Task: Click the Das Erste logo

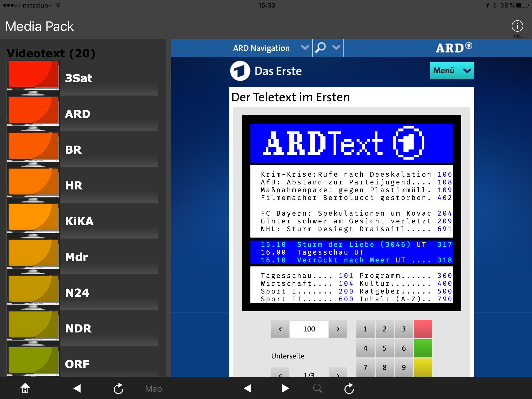Action: [266, 71]
